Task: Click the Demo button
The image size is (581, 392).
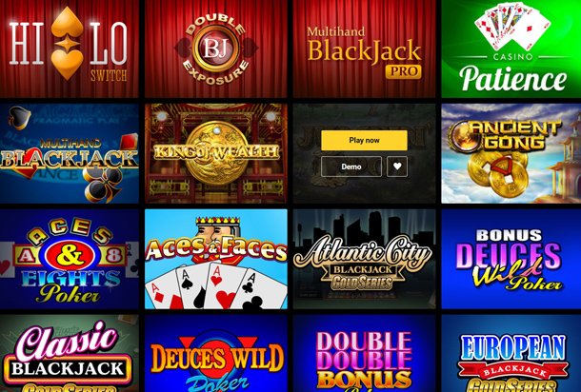Action: tap(351, 167)
